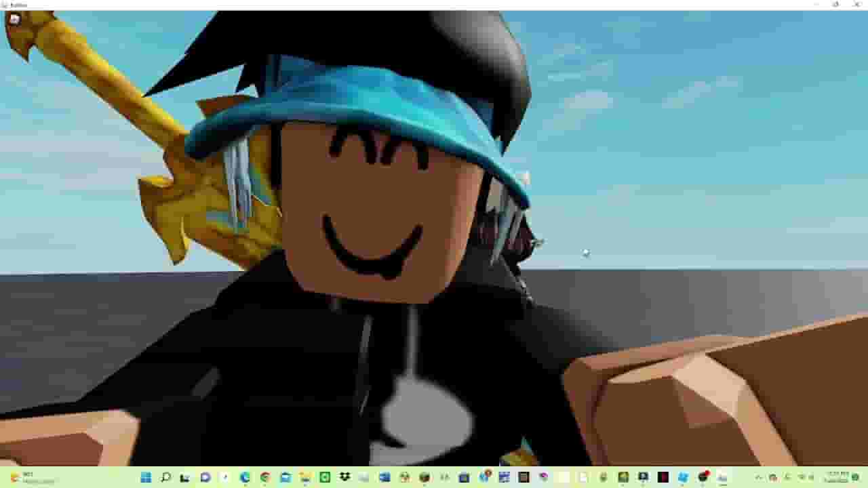Show hidden system tray icons

[758, 477]
